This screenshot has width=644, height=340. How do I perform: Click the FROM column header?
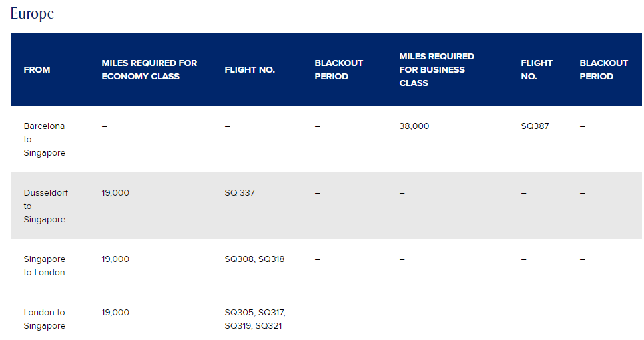click(37, 69)
